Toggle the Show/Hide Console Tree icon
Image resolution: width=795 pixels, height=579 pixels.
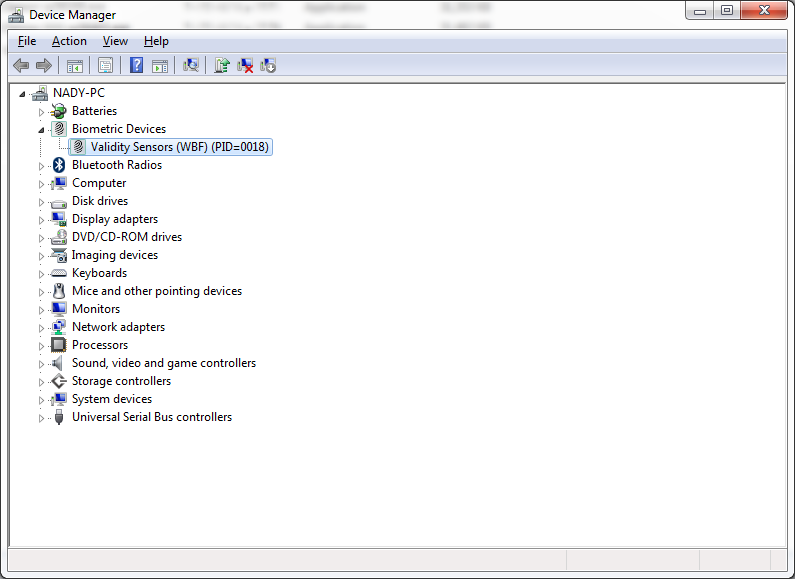pyautogui.click(x=75, y=65)
